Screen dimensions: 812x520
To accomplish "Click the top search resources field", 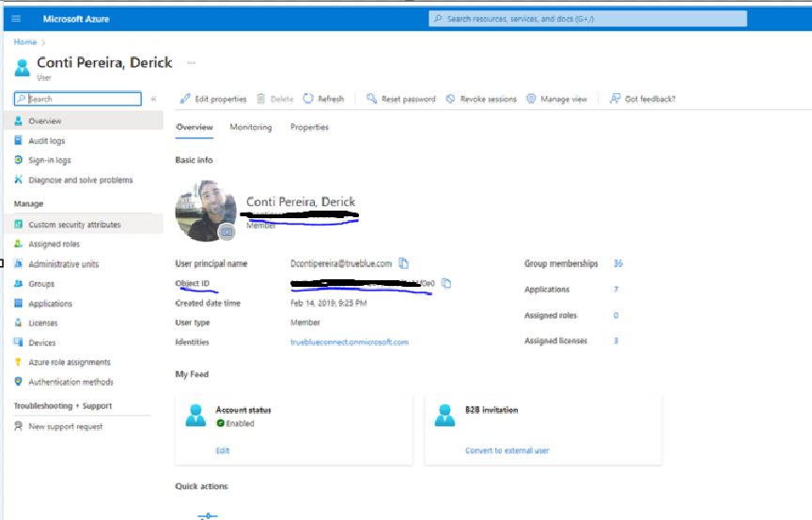I will [587, 19].
